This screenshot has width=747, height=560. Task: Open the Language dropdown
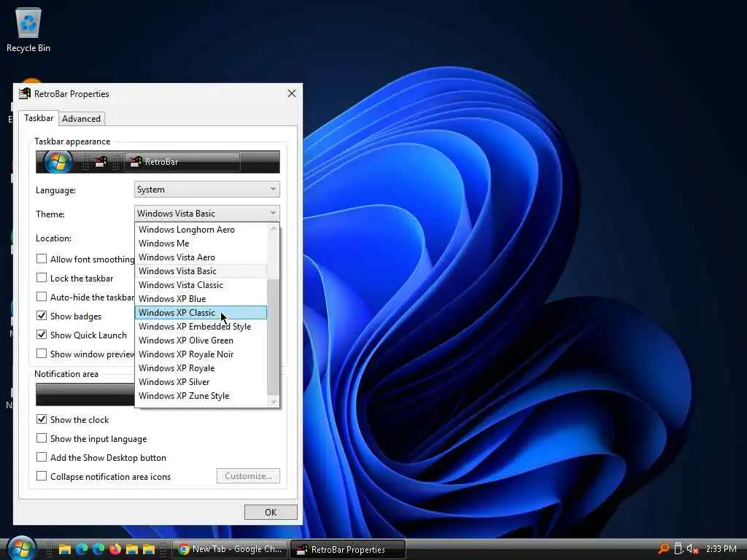pos(206,189)
